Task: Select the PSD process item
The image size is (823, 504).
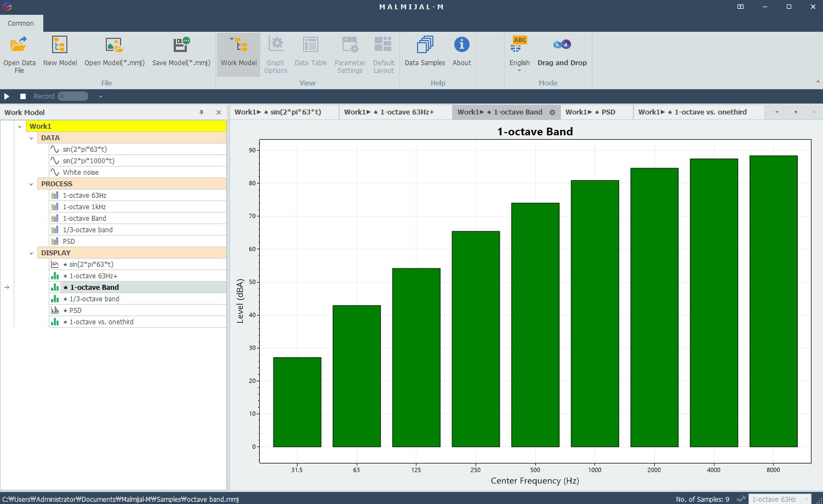Action: [138, 241]
